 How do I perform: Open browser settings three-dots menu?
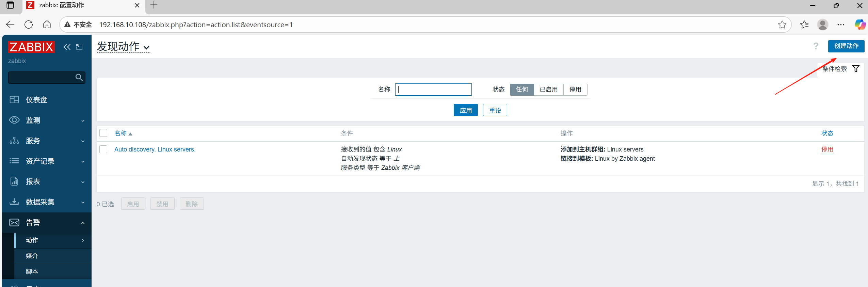click(841, 25)
